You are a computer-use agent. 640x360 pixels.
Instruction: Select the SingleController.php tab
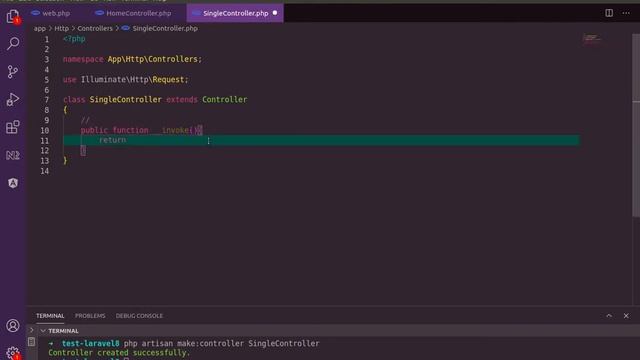tap(236, 13)
